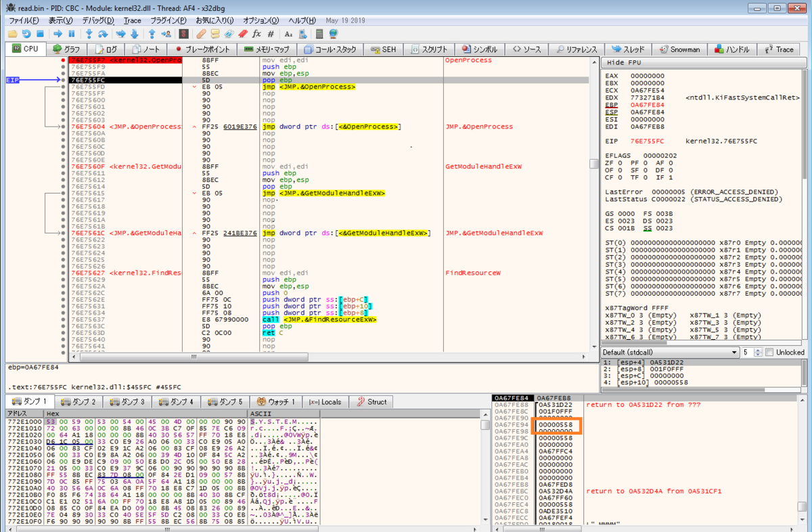Switch to the スレッド tab
The height and width of the screenshot is (532, 812).
click(x=629, y=49)
